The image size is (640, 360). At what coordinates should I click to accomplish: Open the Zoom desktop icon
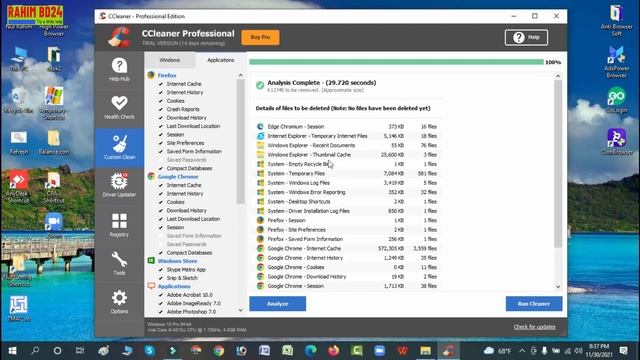click(x=54, y=225)
